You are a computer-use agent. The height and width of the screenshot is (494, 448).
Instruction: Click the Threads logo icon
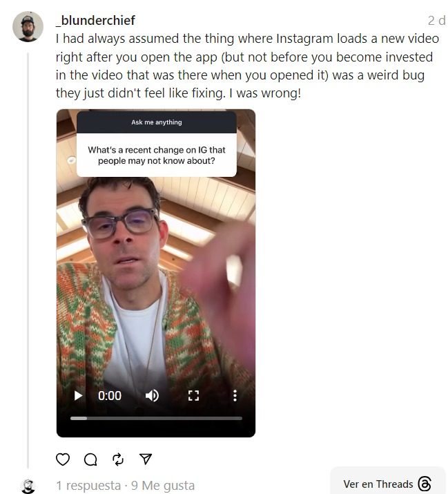tap(425, 483)
